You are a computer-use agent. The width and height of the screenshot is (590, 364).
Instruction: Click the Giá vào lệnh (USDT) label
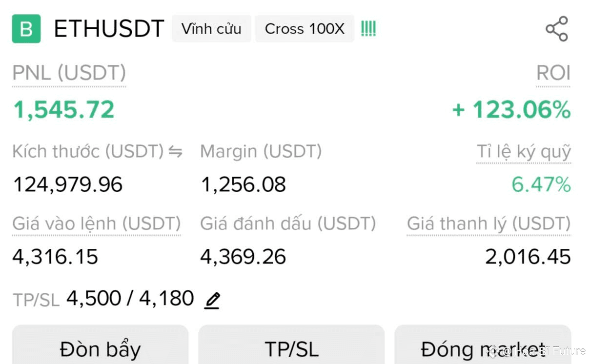(96, 223)
